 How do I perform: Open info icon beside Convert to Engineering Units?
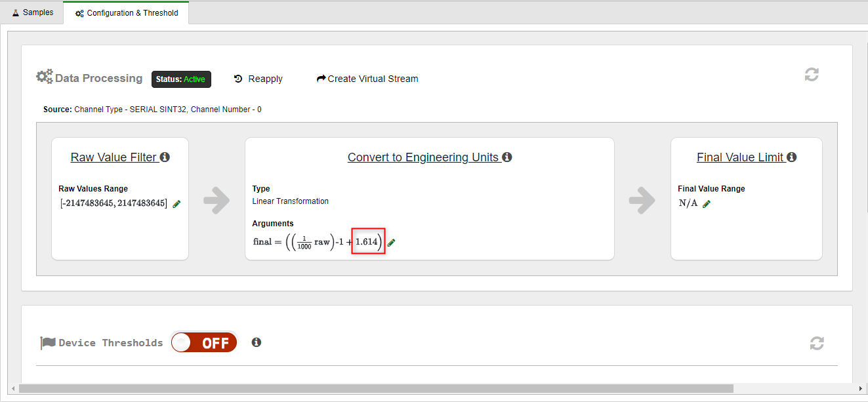[x=507, y=157]
